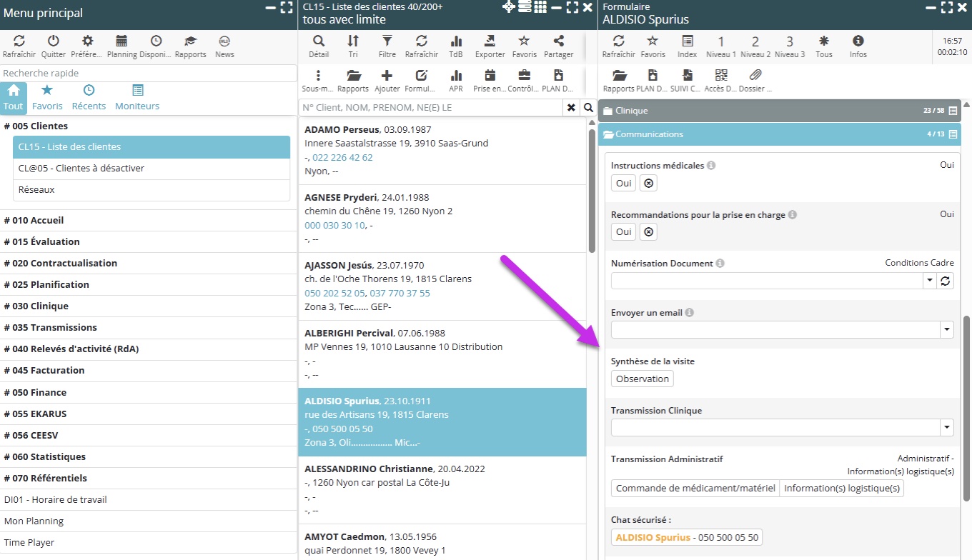Viewport: 972px width, 560px height.
Task: Click Commande de médicament/matériel button
Action: coord(695,489)
